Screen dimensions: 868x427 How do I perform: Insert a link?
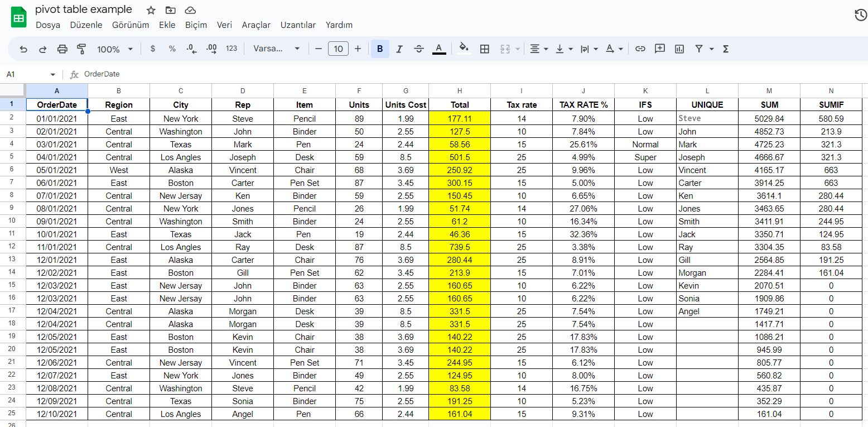pyautogui.click(x=640, y=49)
